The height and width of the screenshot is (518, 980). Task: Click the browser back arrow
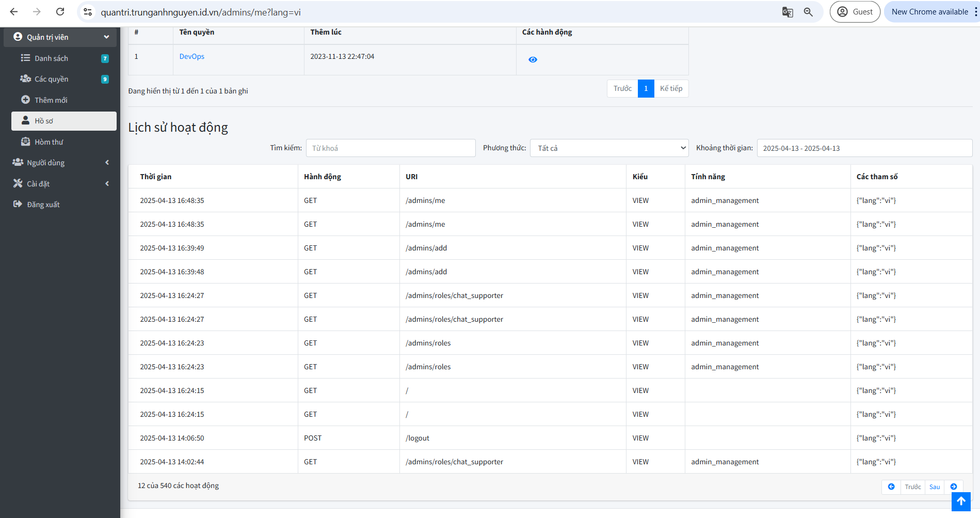14,12
